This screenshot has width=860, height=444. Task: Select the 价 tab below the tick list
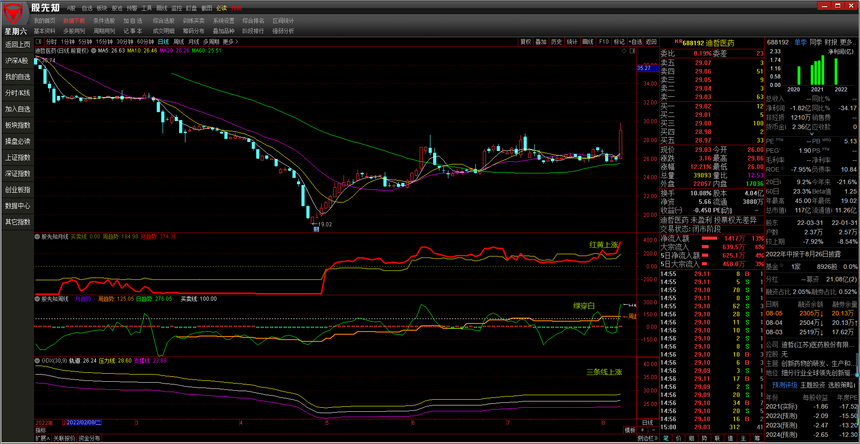click(678, 439)
